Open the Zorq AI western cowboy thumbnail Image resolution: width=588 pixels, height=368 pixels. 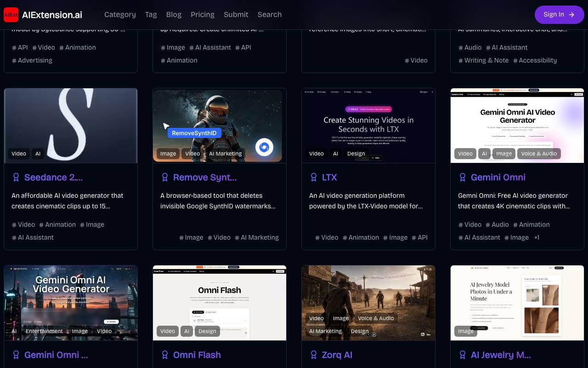(368, 303)
